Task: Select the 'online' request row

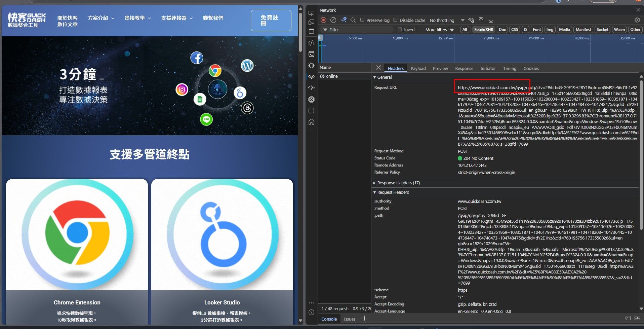Action: tap(344, 76)
